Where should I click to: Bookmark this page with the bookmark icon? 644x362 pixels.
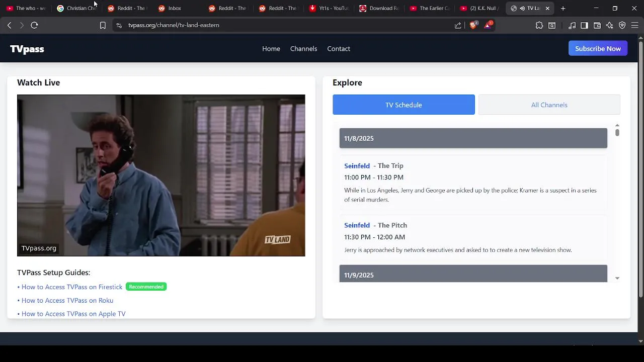tap(103, 25)
